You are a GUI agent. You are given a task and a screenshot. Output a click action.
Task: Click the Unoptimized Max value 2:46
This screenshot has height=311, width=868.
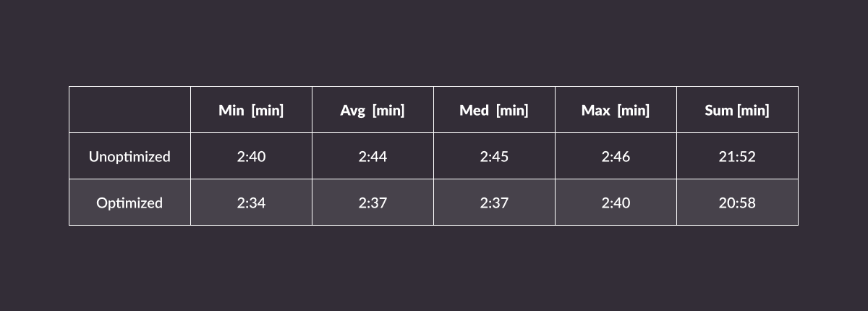click(616, 156)
